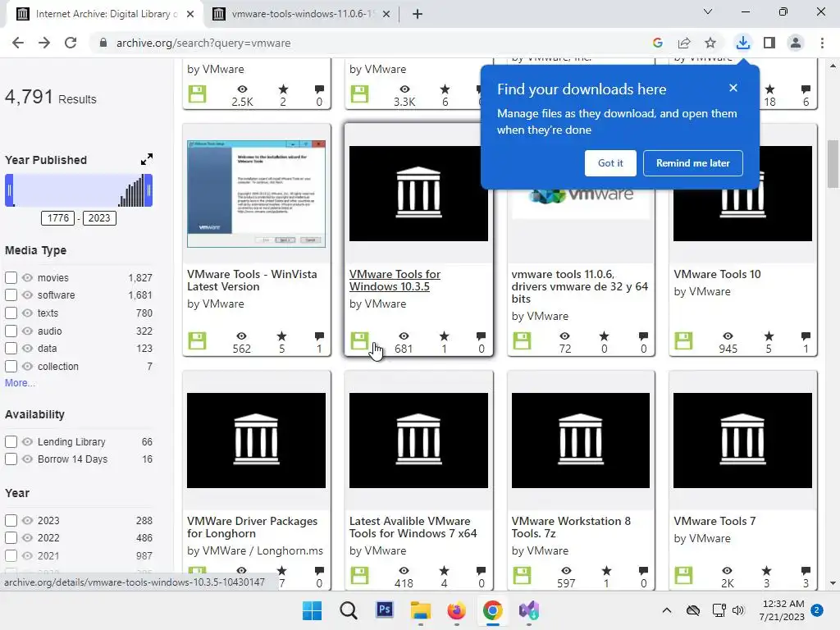
Task: Reload the current page
Action: pos(71,43)
